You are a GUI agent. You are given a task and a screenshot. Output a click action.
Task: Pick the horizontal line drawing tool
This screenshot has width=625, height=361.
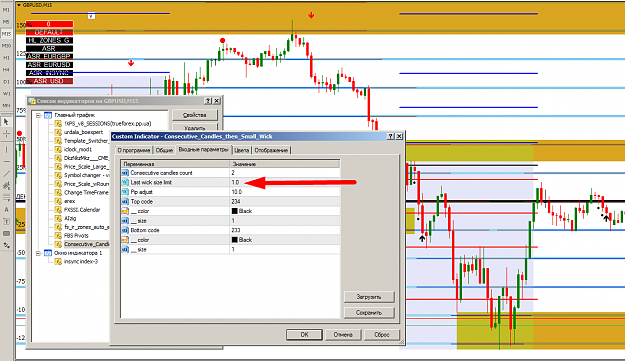tap(6, 162)
